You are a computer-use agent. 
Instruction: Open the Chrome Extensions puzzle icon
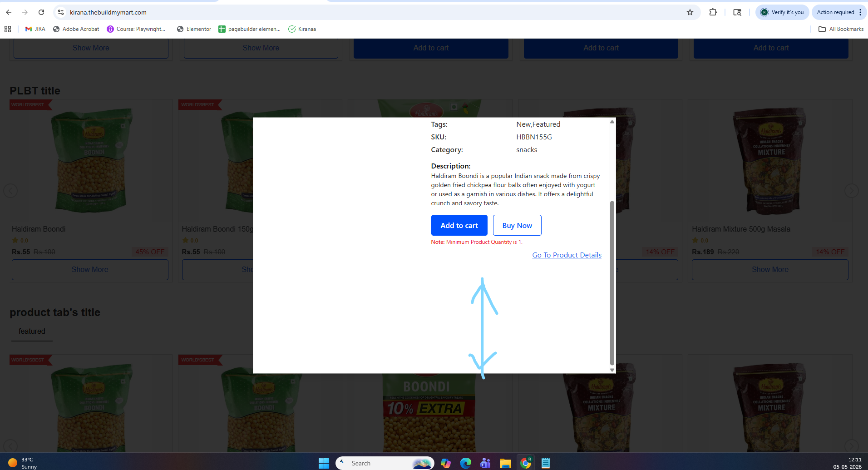click(x=713, y=12)
